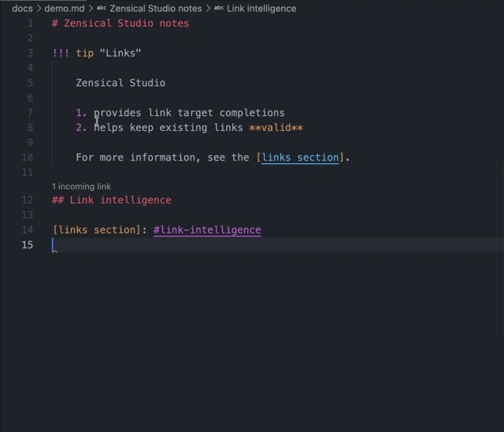Open the 'demo.md' breadcrumb segment
The width and height of the screenshot is (504, 432).
[65, 9]
